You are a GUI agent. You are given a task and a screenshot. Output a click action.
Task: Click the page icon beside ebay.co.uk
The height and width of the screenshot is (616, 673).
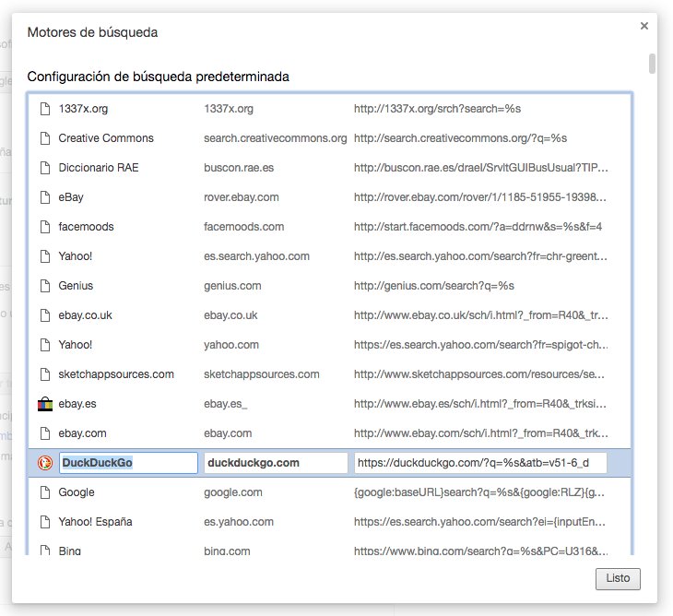pos(45,315)
